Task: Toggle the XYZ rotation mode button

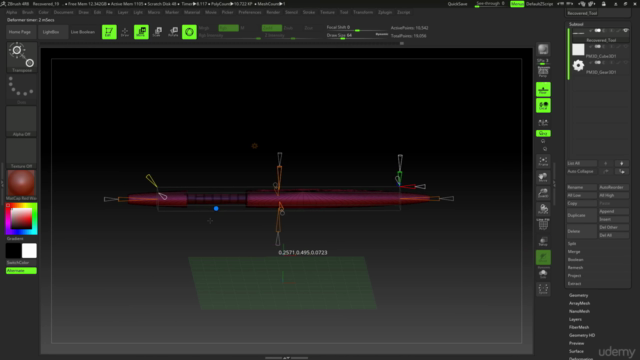Action: (x=543, y=133)
